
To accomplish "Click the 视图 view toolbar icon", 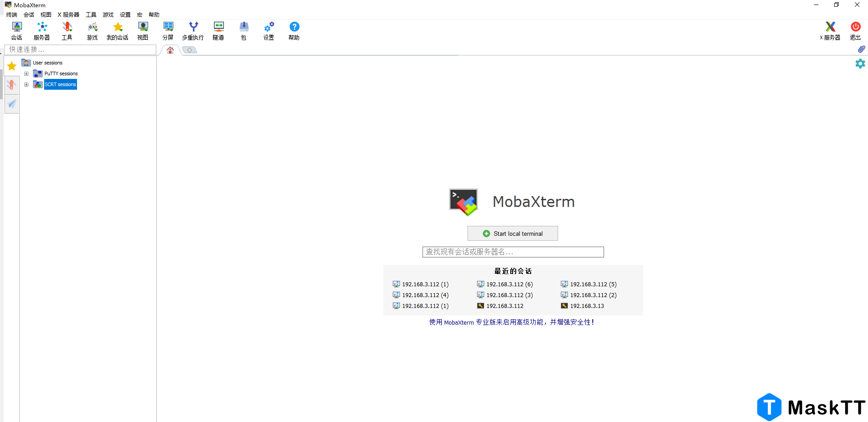I will click(x=143, y=31).
